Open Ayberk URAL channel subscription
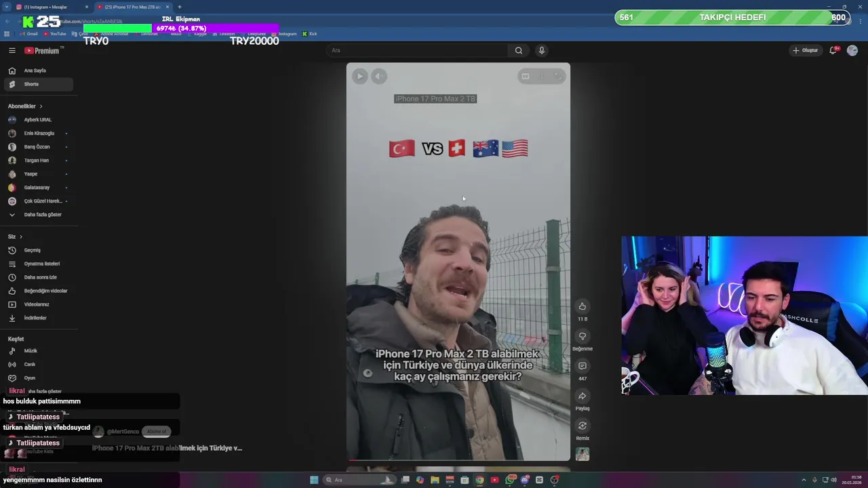Screen dimensions: 868x488 tap(39, 120)
